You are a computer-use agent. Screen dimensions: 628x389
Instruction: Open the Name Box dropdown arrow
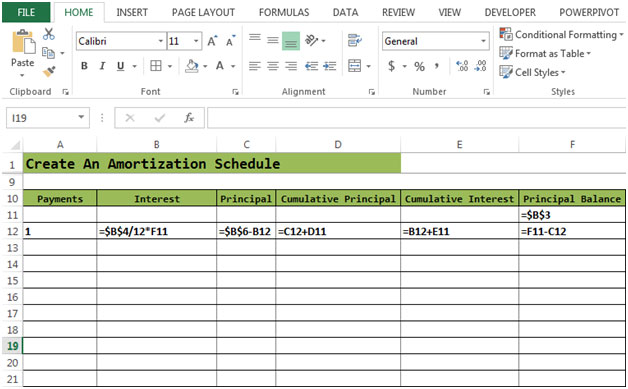81,117
